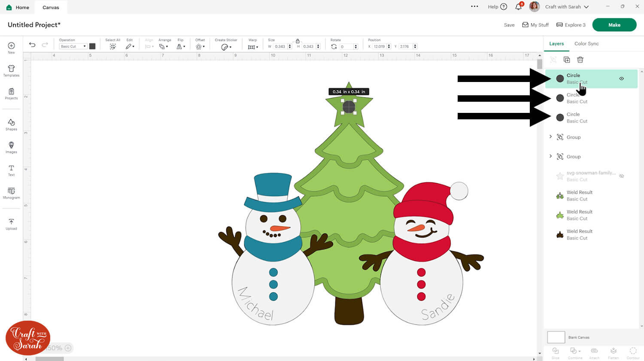
Task: Open the Projects panel
Action: point(11,94)
